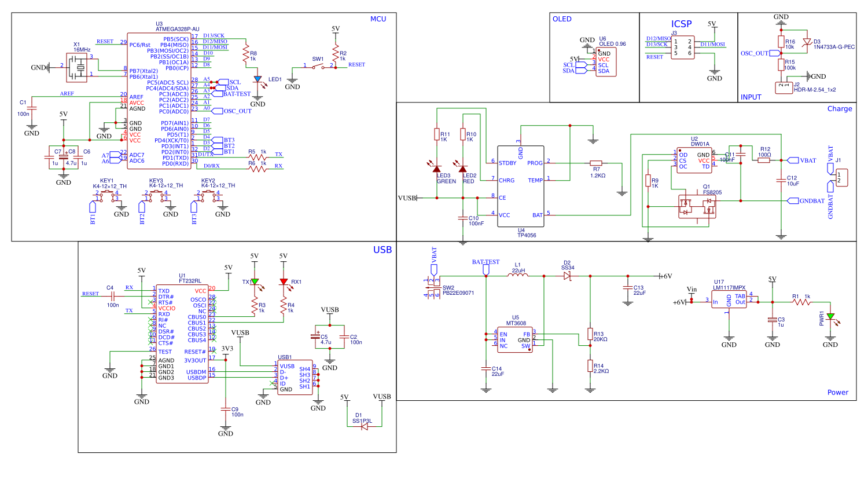868x479 pixels.
Task: Select diode D1 SS1P3L
Action: [x=365, y=427]
